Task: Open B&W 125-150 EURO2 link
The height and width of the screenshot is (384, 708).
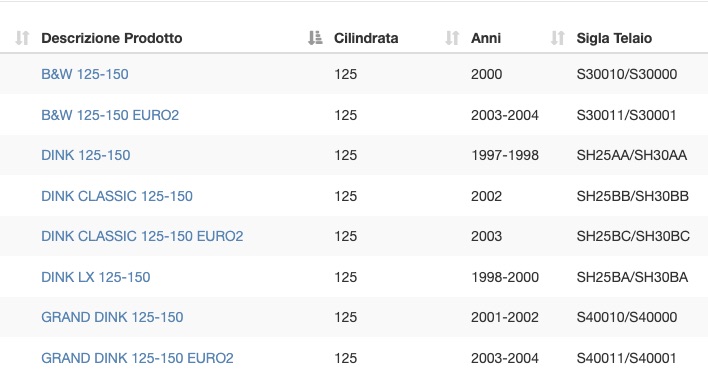Action: click(x=110, y=115)
